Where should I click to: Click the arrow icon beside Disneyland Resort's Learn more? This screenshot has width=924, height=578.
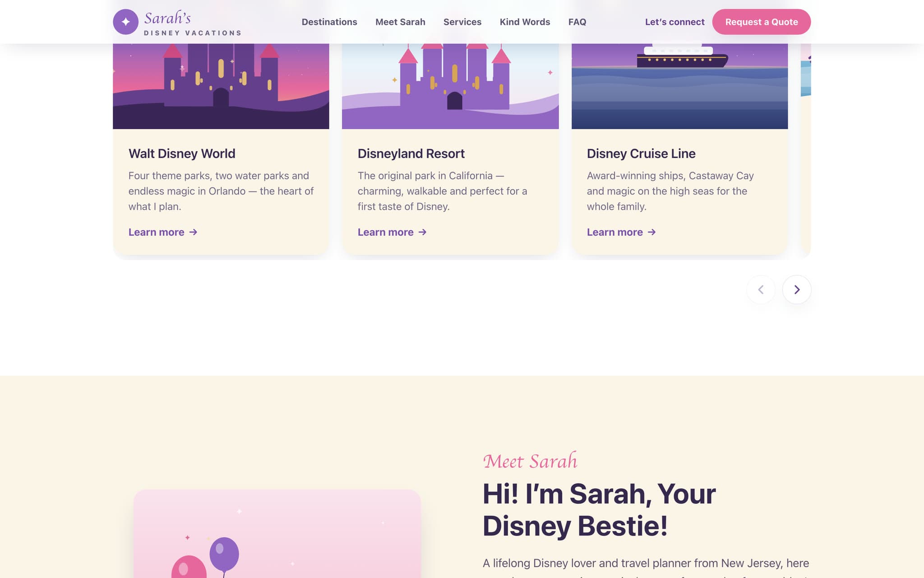[x=422, y=232]
